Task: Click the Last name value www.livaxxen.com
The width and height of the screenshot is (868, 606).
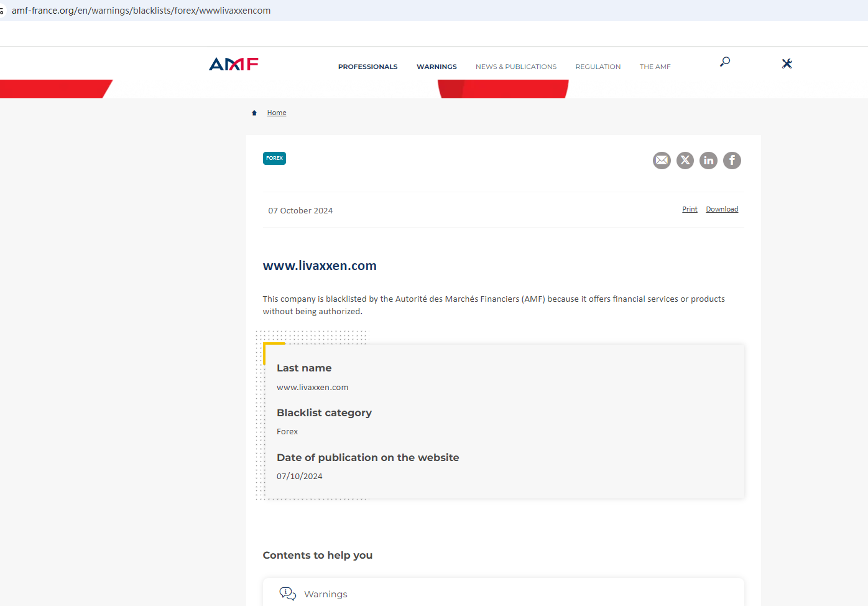Action: coord(312,387)
